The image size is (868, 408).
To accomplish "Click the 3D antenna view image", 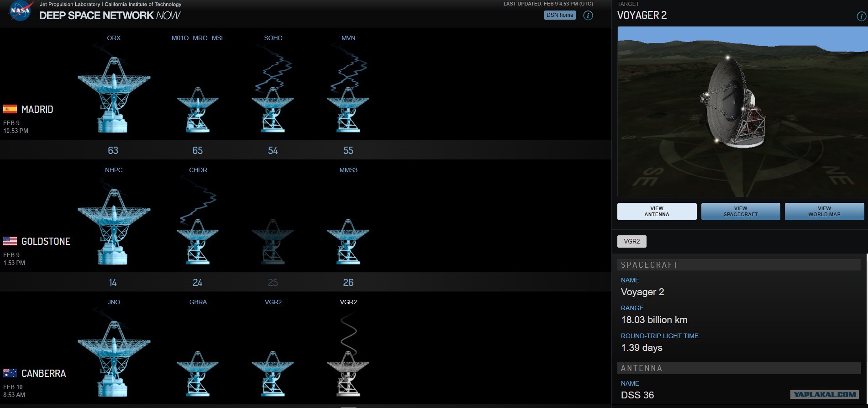I will [742, 111].
